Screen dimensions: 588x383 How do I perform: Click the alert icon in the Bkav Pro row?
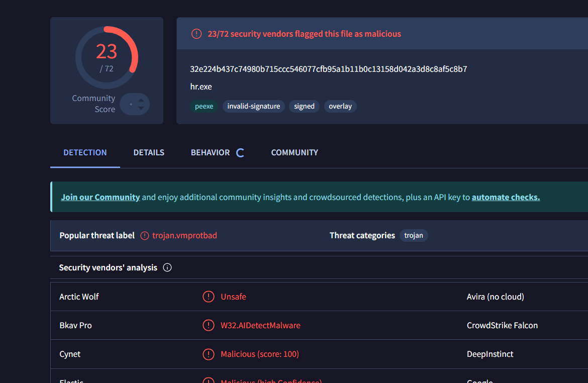pyautogui.click(x=208, y=326)
